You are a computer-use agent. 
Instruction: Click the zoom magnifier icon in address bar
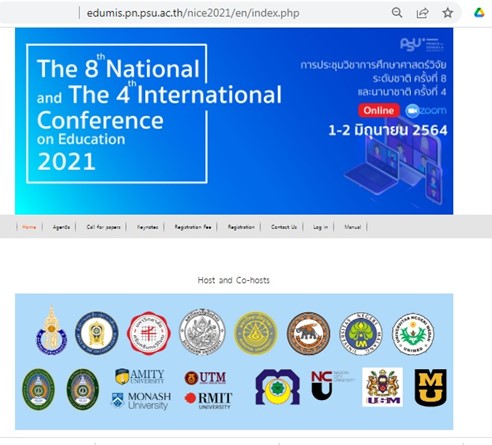click(397, 13)
